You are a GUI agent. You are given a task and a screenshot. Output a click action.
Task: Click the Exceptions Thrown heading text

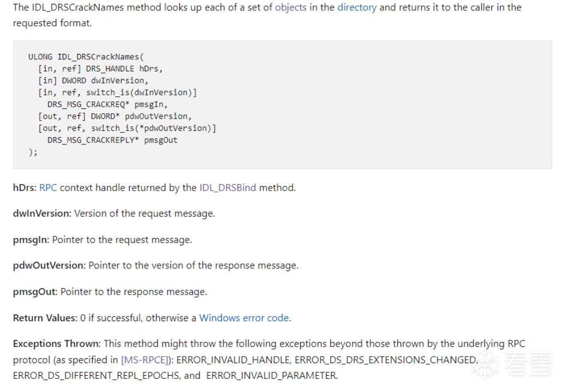coord(57,344)
